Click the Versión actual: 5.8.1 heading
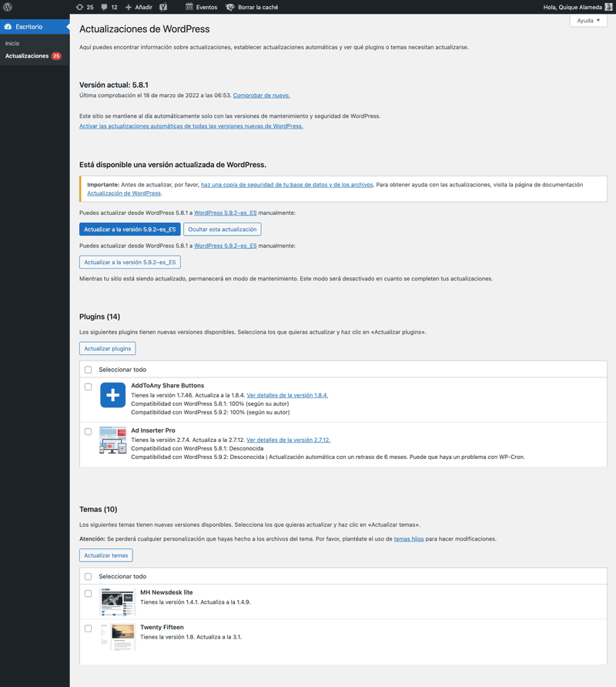 [x=114, y=85]
